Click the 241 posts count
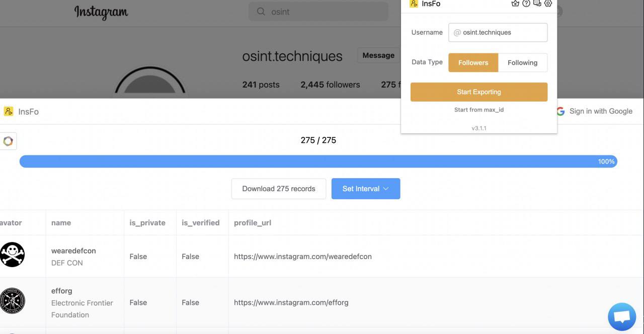The width and height of the screenshot is (644, 334). tap(261, 85)
